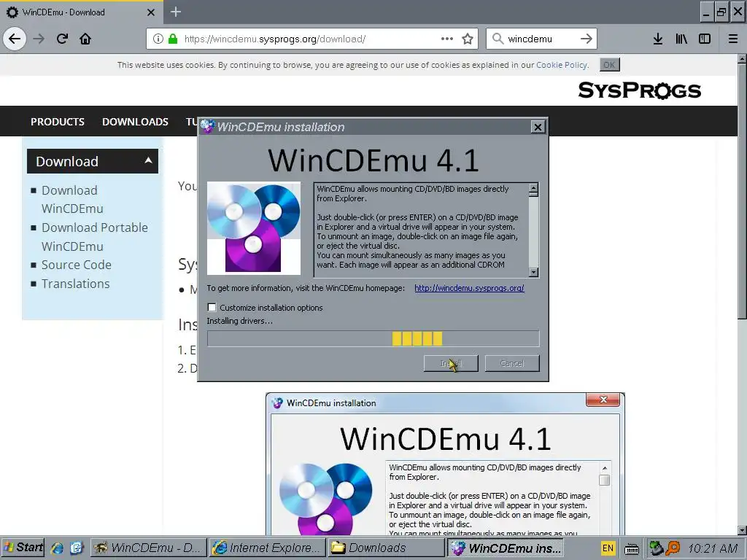Open wincdemu.sysprogs.org homepage link in installer

pos(469,288)
